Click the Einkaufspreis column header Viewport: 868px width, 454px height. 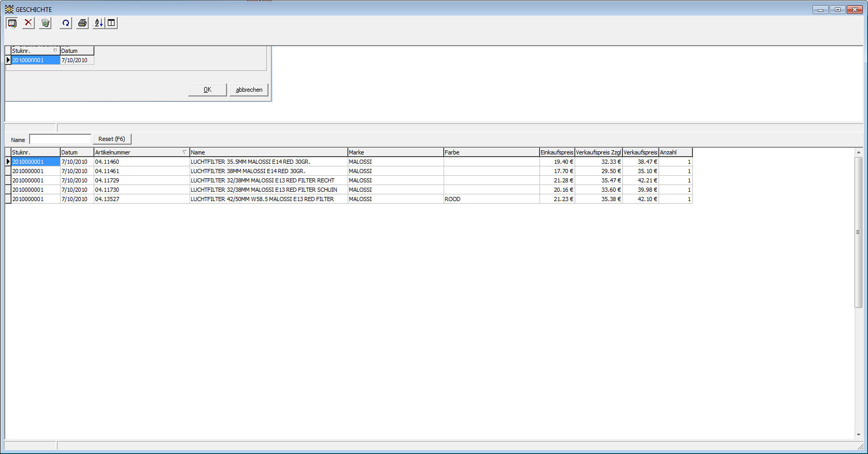click(557, 152)
